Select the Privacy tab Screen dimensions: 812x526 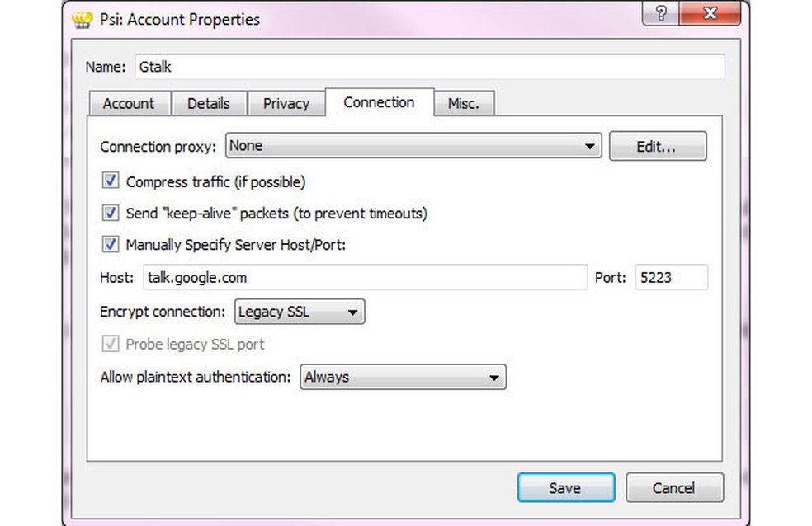(x=286, y=104)
